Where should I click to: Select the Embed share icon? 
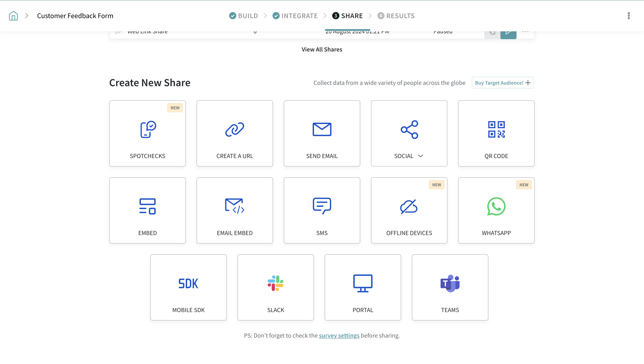click(148, 206)
